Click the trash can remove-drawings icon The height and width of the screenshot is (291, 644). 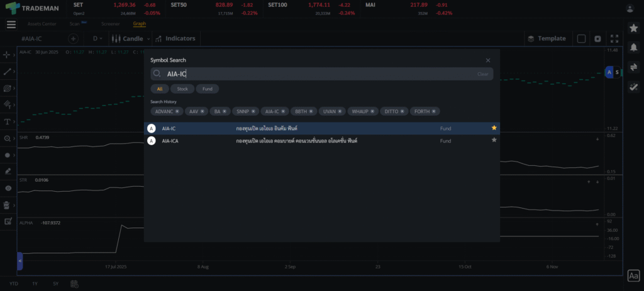pos(8,205)
